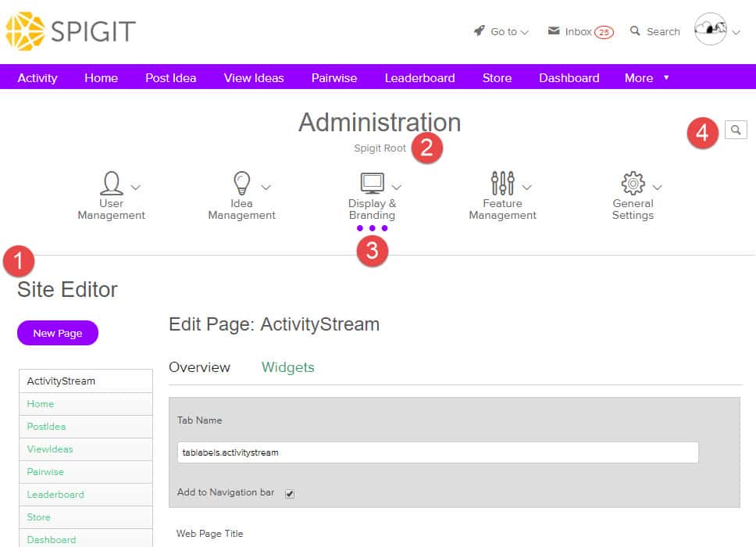The width and height of the screenshot is (756, 547).
Task: Expand the User Management chevron
Action: click(x=136, y=188)
